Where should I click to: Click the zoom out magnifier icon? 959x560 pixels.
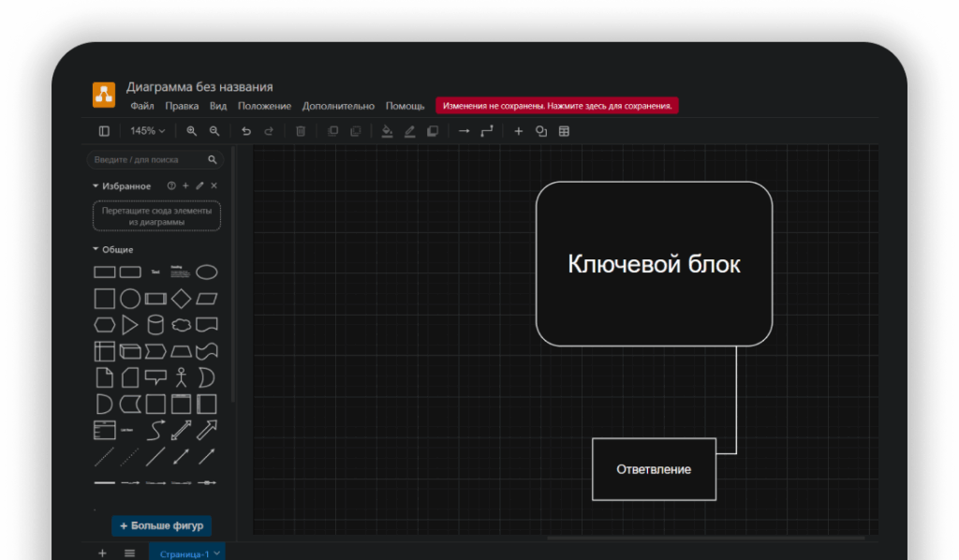(214, 131)
